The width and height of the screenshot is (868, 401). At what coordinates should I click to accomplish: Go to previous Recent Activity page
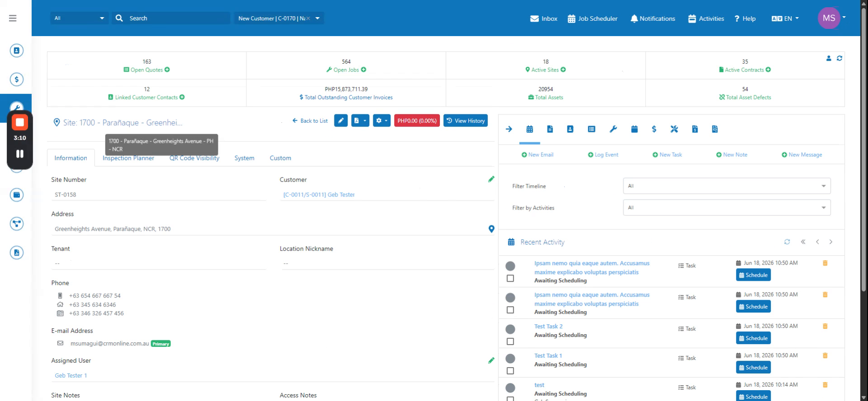[x=817, y=242]
